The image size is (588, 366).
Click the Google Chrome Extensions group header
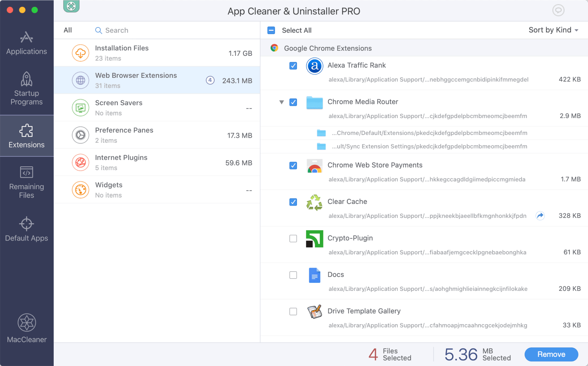pyautogui.click(x=424, y=48)
